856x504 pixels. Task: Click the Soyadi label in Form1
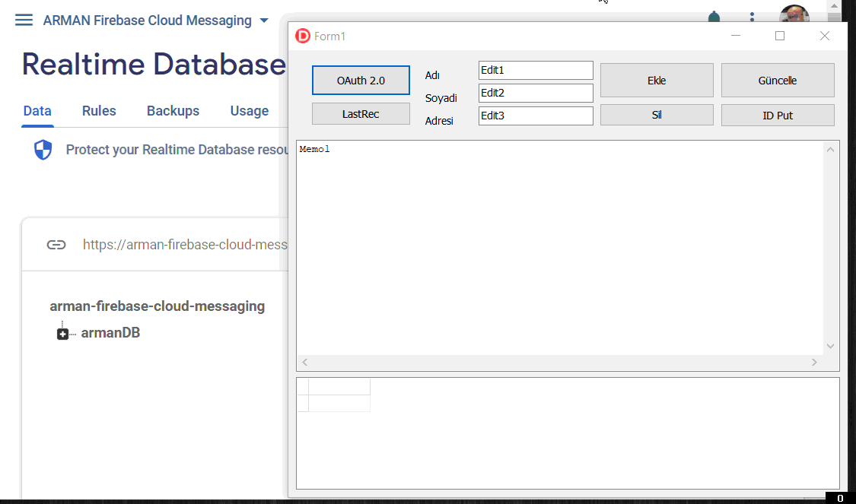click(441, 98)
